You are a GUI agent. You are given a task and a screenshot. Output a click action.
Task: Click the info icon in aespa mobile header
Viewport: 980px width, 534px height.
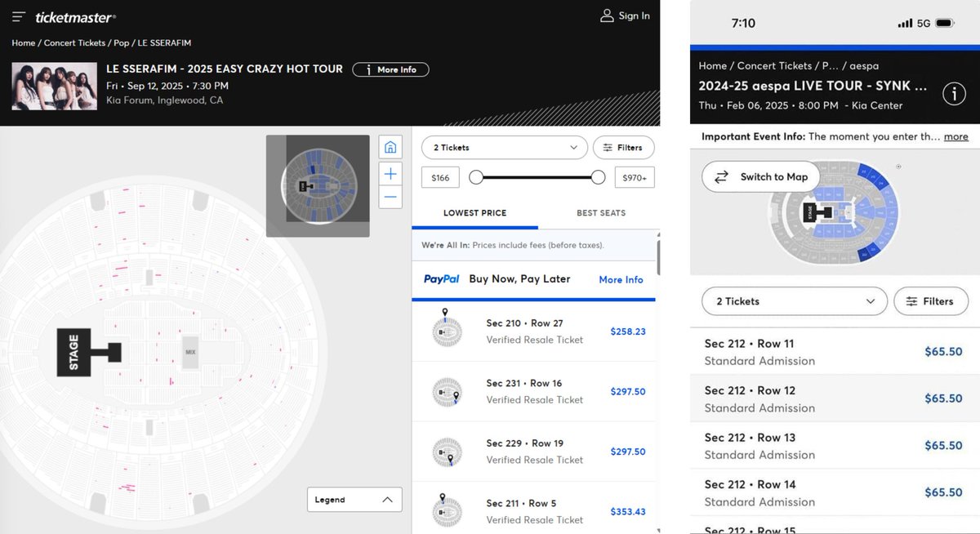(x=953, y=94)
